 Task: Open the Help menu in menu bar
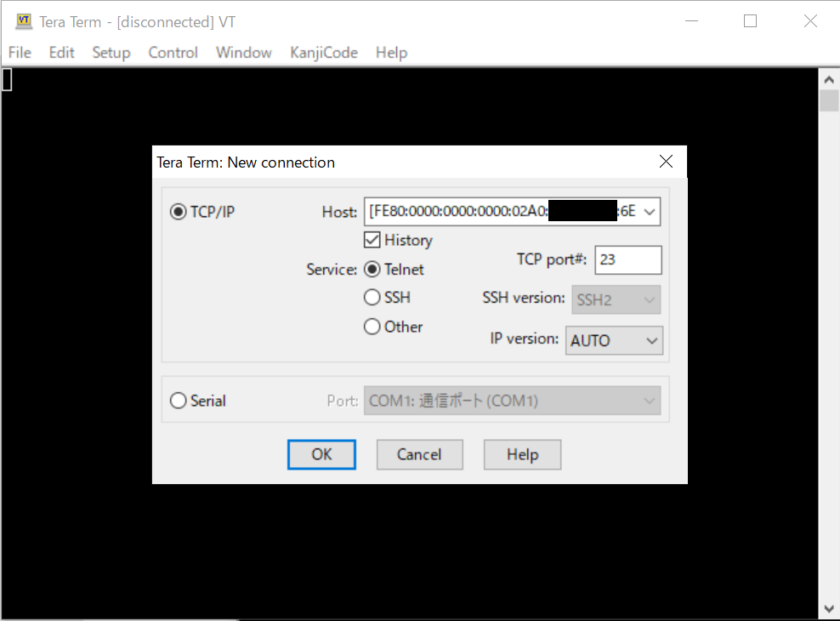tap(392, 53)
